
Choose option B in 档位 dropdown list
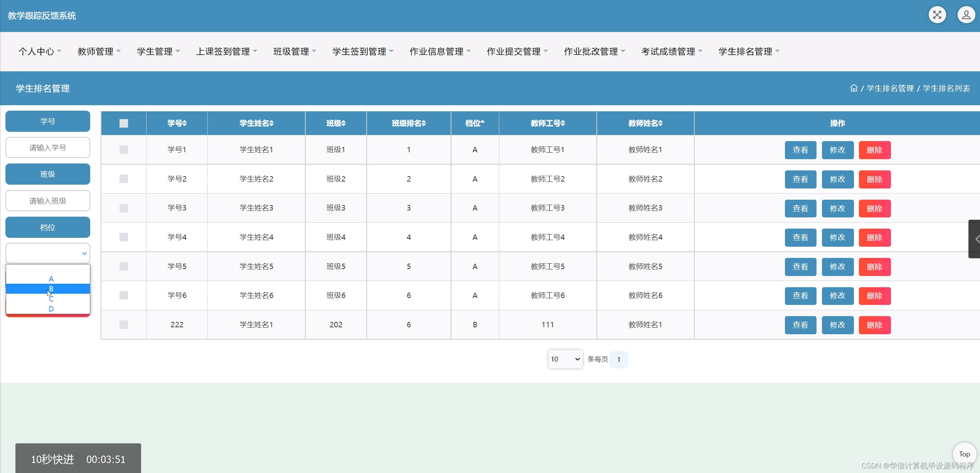pos(51,289)
